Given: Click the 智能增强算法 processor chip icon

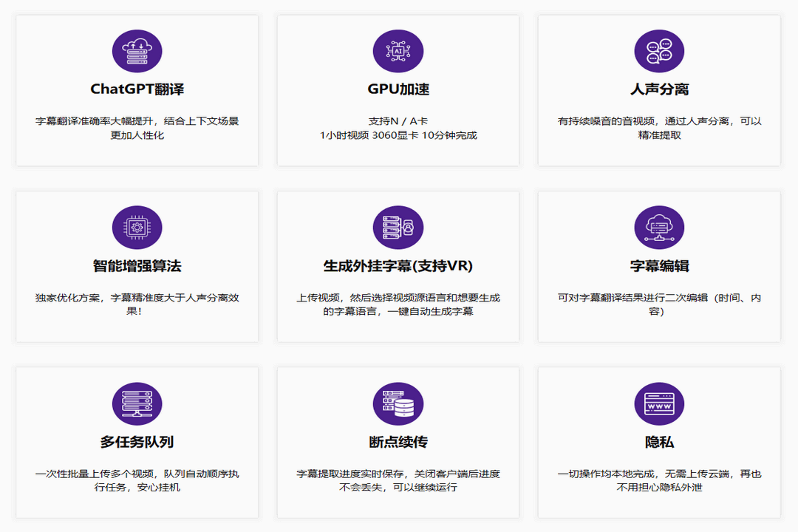Looking at the screenshot, I should pyautogui.click(x=137, y=228).
